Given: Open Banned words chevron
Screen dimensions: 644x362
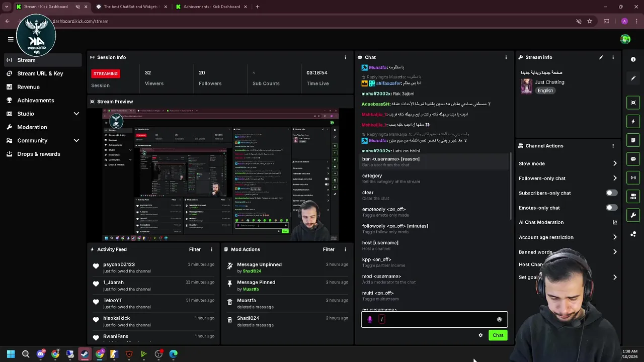Looking at the screenshot, I should pyautogui.click(x=615, y=252).
